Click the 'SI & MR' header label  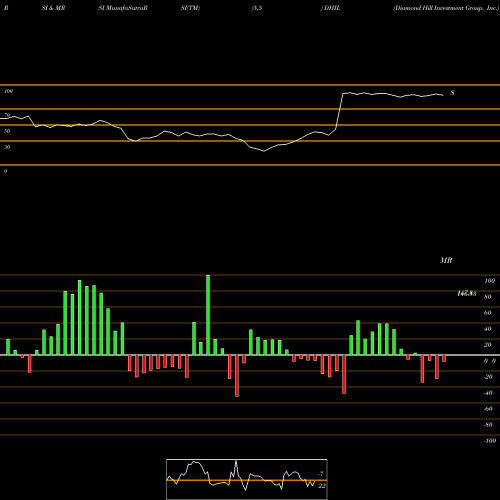(x=53, y=8)
